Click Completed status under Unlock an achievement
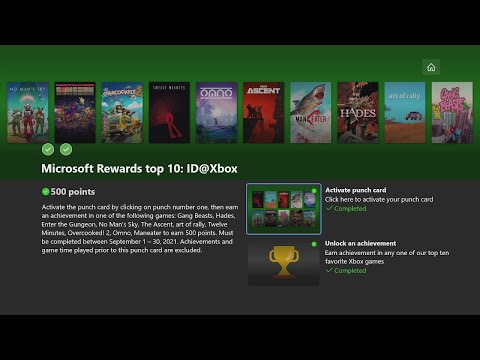 tap(346, 270)
